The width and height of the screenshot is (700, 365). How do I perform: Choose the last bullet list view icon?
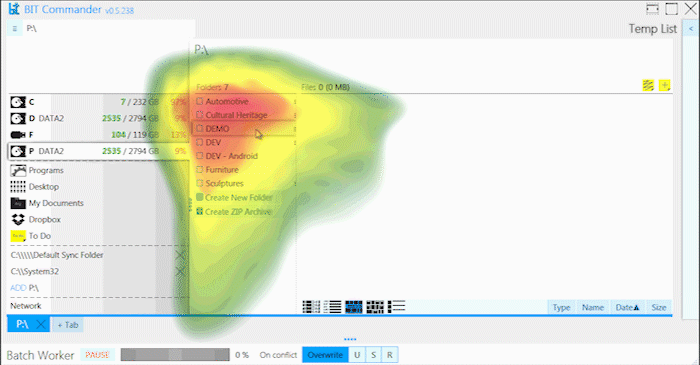pyautogui.click(x=396, y=307)
